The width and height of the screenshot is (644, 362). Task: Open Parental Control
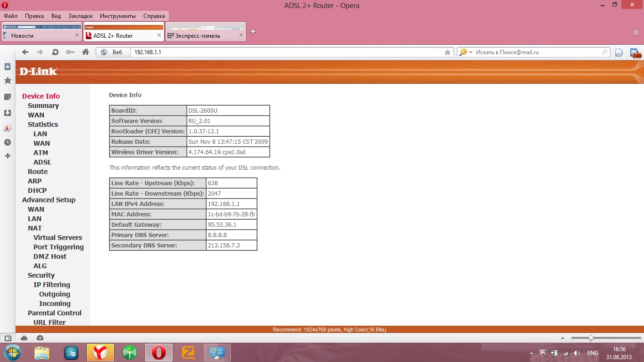click(x=55, y=313)
